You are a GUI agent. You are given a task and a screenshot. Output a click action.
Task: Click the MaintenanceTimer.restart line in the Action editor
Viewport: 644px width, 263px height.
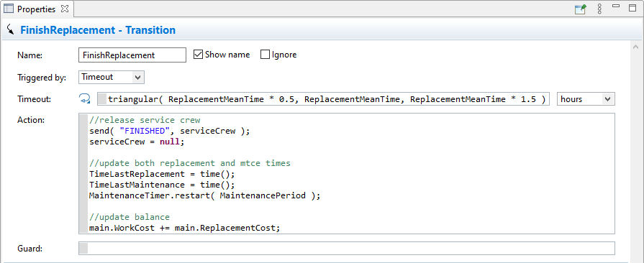coord(204,195)
